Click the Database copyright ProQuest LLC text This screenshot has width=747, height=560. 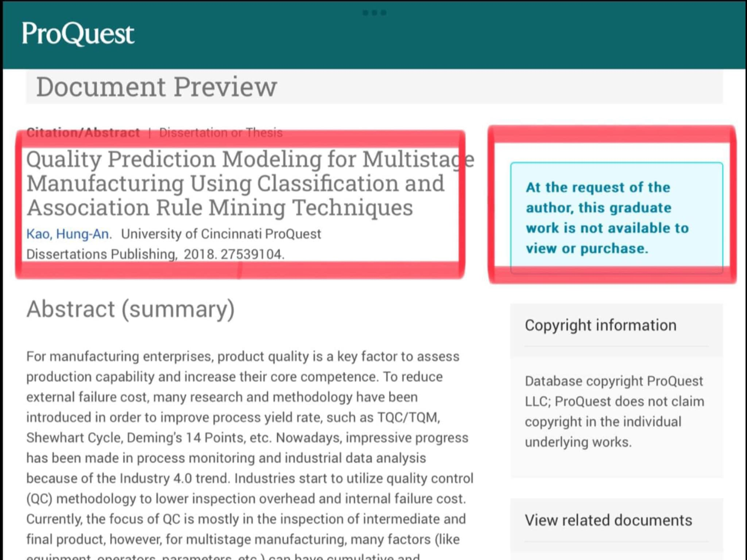pyautogui.click(x=615, y=412)
